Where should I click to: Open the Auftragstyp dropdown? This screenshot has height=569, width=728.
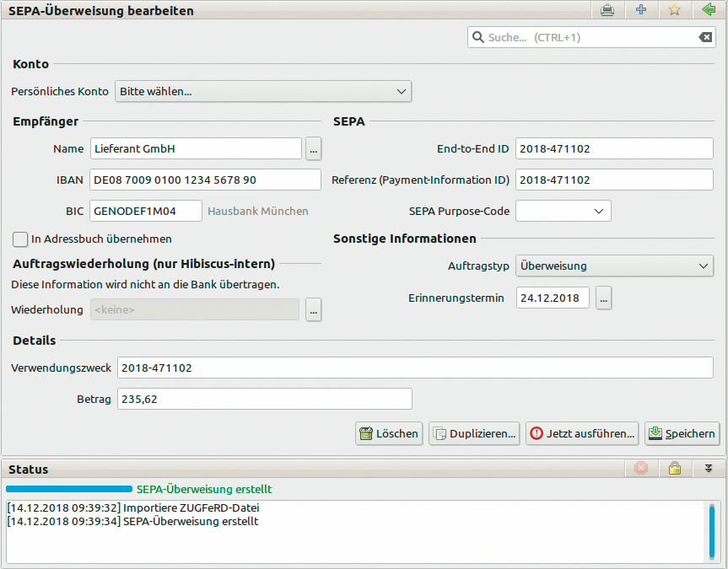(614, 266)
